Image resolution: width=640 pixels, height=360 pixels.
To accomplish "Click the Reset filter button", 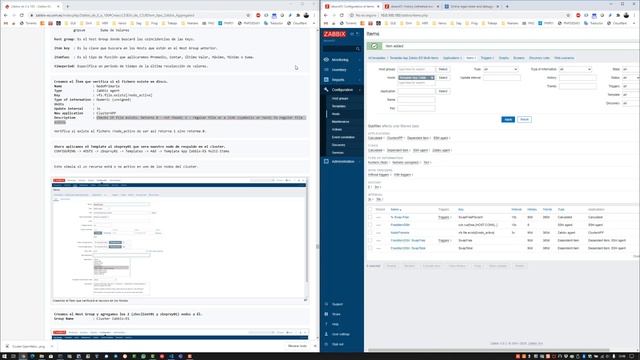I will [524, 120].
